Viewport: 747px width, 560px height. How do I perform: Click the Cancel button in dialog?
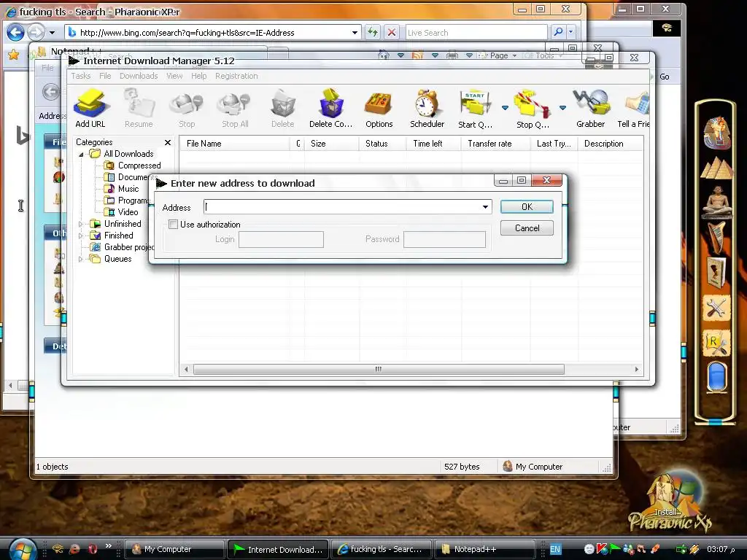[527, 228]
